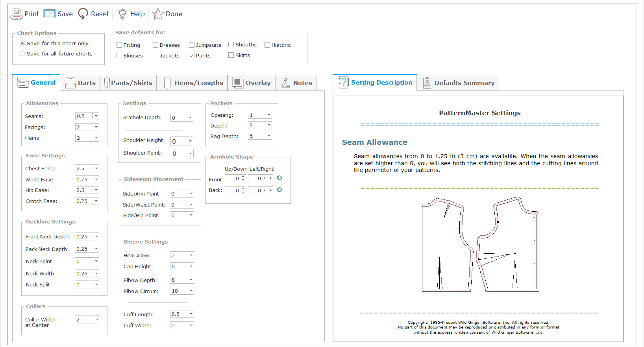644x347 pixels.
Task: Click the Save button label
Action: (x=65, y=14)
